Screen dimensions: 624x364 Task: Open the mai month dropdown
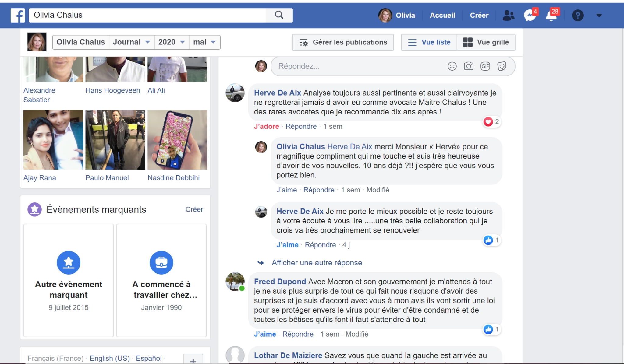[x=204, y=42]
